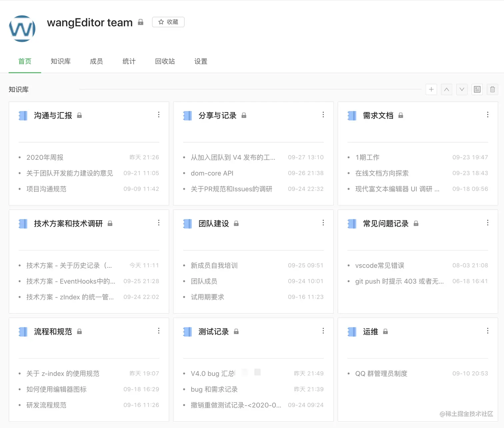Image resolution: width=504 pixels, height=428 pixels.
Task: Open the 统计 tab
Action: coord(129,61)
